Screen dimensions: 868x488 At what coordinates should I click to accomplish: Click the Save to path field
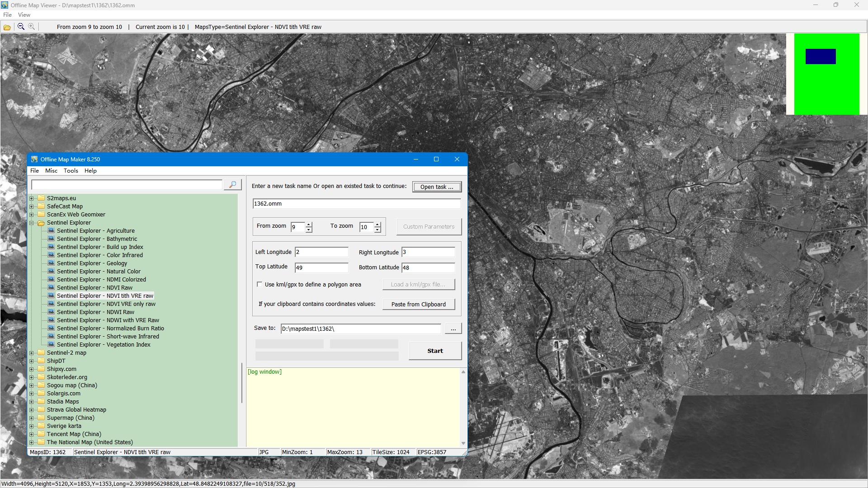point(361,328)
